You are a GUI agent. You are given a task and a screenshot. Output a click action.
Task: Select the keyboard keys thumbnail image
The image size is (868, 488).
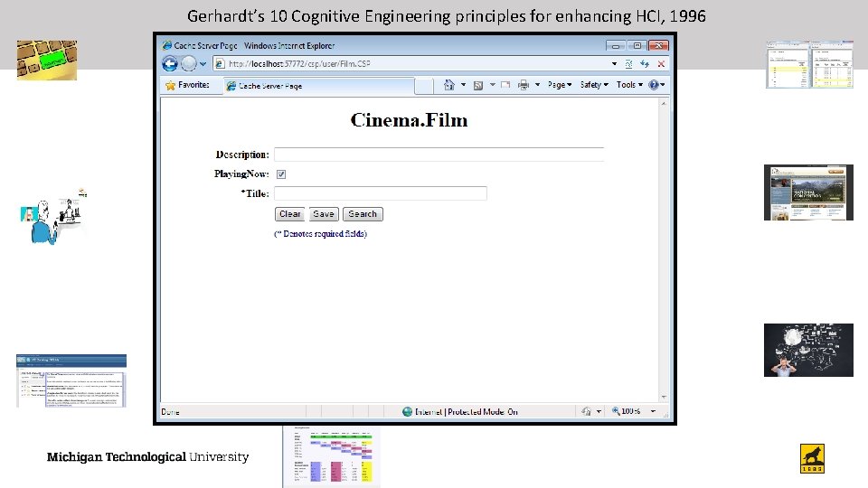[x=46, y=61]
